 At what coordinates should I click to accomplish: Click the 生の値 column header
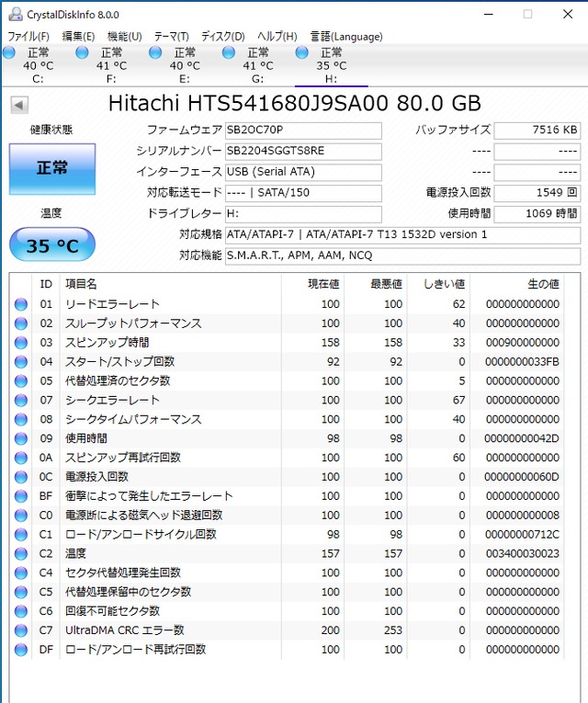[516, 284]
